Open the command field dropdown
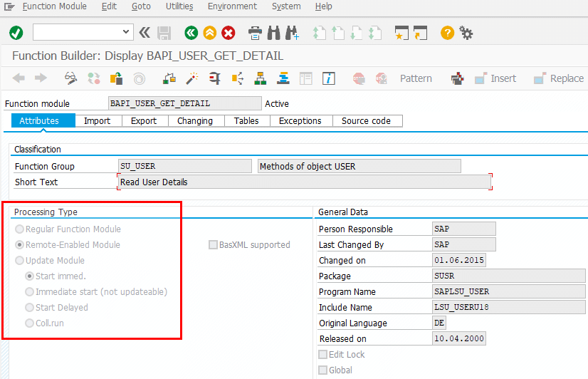588x379 pixels. pyautogui.click(x=126, y=32)
